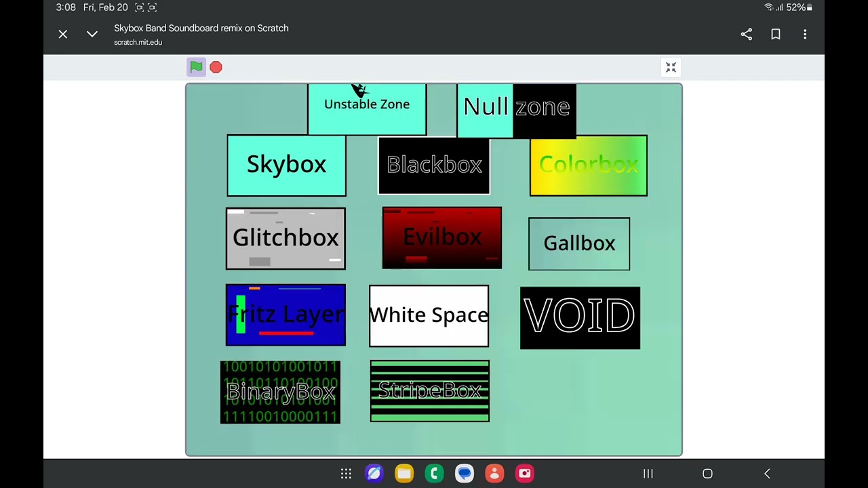Launch Samsung Internet from the taskbar
This screenshot has height=488, width=868.
(x=374, y=474)
